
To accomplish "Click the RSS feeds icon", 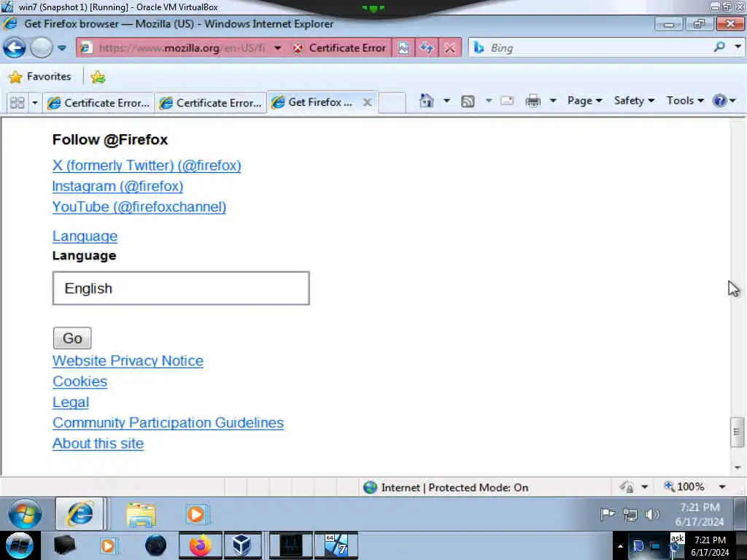I will pos(468,101).
